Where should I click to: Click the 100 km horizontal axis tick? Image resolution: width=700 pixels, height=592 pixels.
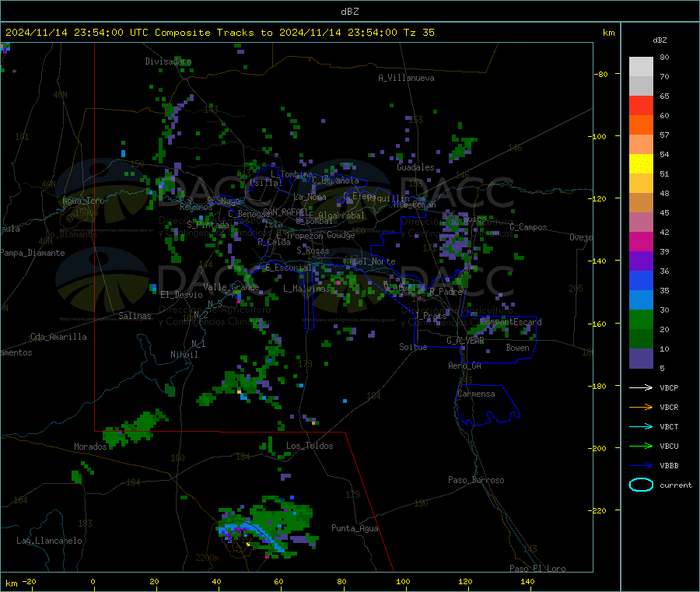(403, 581)
